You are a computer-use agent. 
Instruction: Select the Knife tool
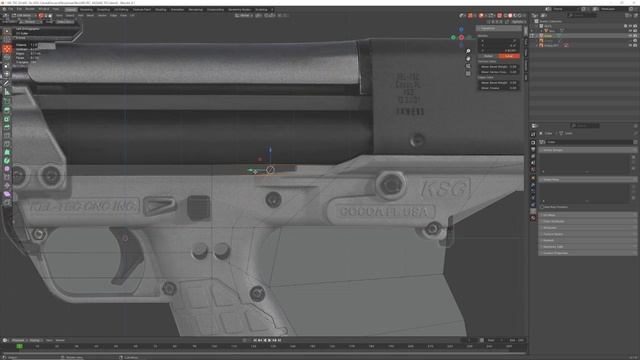7,144
